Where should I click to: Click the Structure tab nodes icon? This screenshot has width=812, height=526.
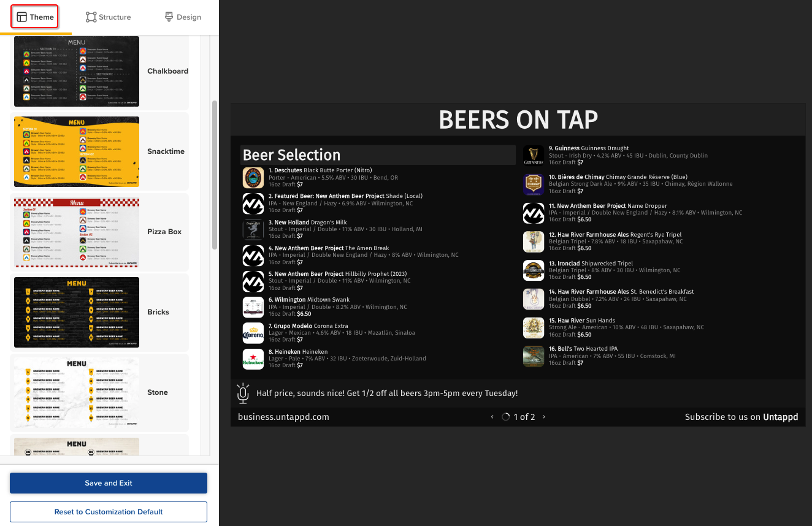(91, 17)
